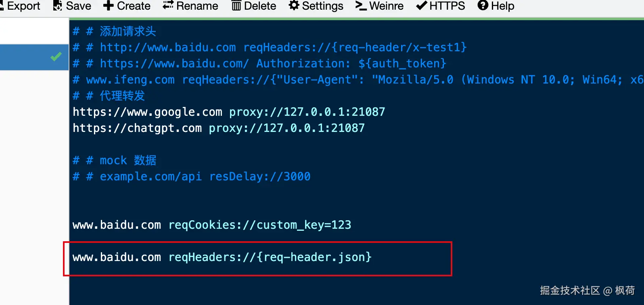The height and width of the screenshot is (305, 644).
Task: Click the green check on selected rule
Action: click(56, 56)
